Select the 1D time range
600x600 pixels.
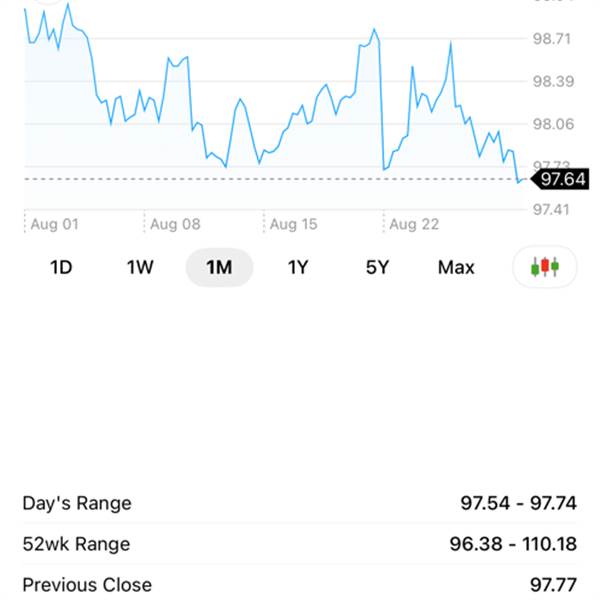tap(61, 267)
